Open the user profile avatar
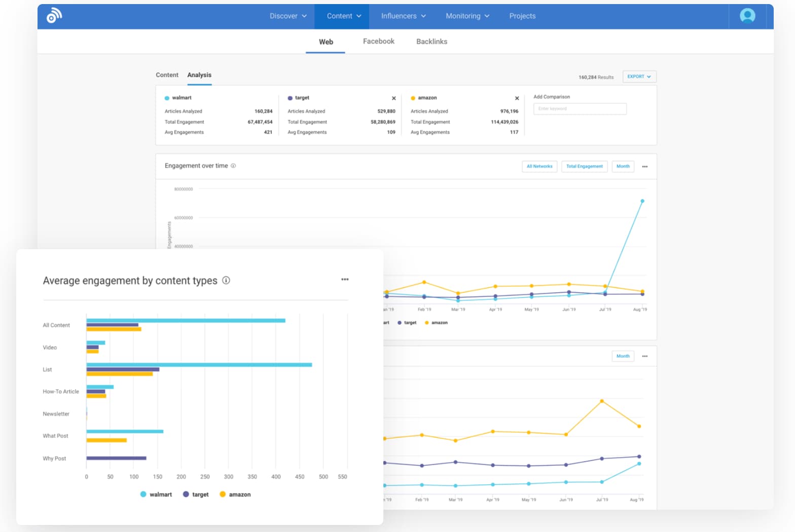This screenshot has width=795, height=532. point(747,16)
